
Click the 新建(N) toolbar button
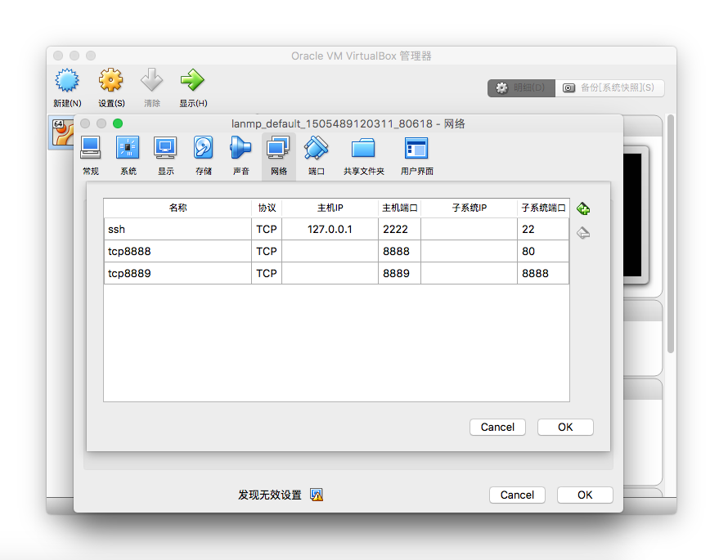[x=67, y=88]
